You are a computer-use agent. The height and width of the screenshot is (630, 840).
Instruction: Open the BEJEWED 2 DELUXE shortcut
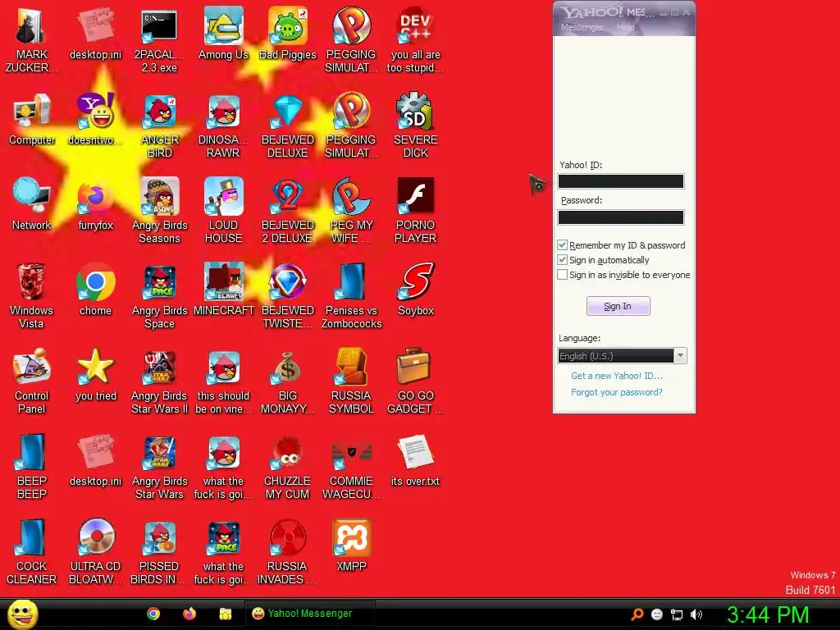(x=288, y=211)
